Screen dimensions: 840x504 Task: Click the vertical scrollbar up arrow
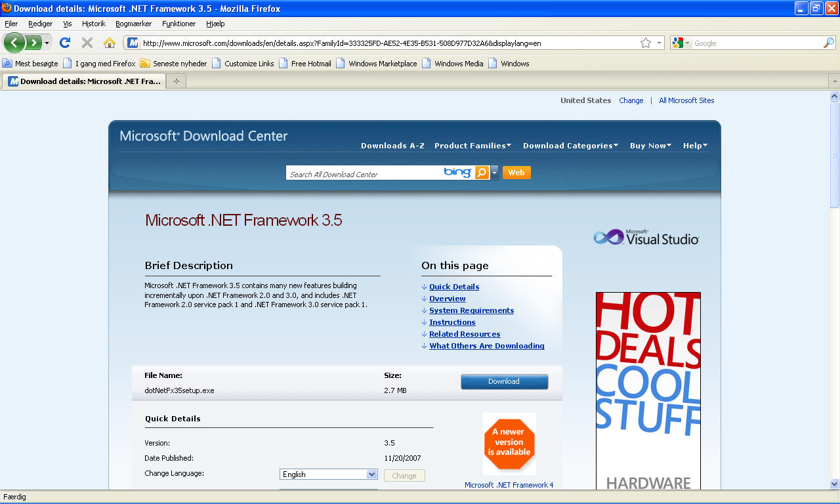834,96
